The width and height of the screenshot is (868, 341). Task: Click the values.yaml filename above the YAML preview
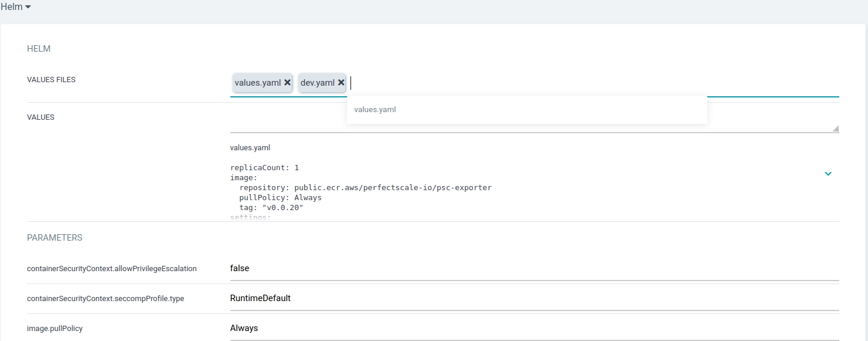250,148
